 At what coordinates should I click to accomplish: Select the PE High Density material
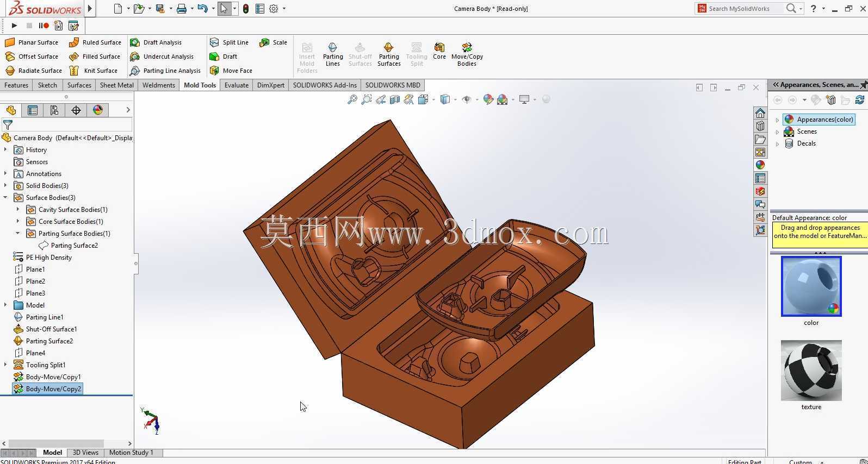[x=43, y=258]
